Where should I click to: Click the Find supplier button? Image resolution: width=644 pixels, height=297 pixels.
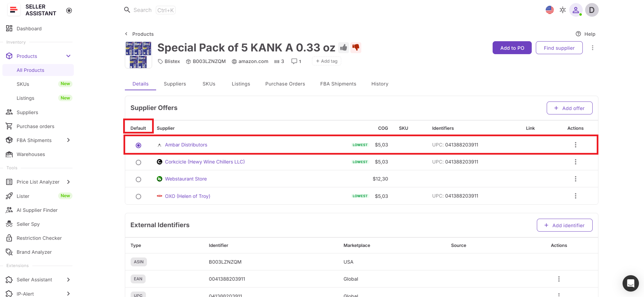pyautogui.click(x=559, y=48)
